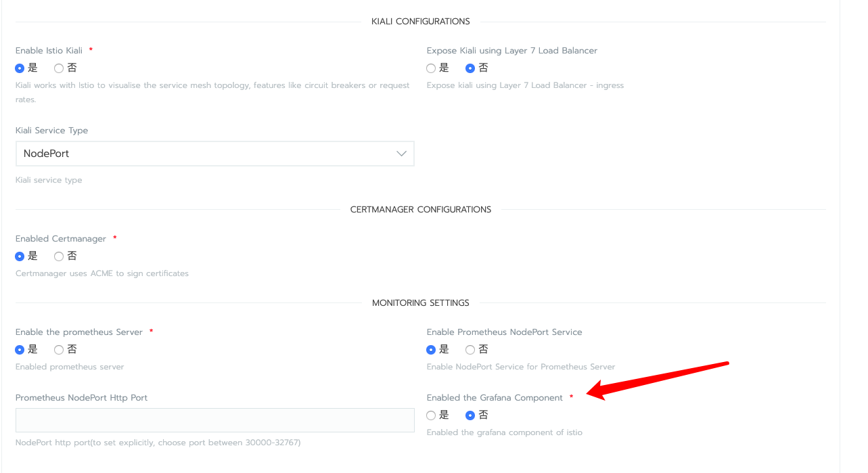Viewport: 868px width, 473px height.
Task: Click the Enabled the Grafana Component label
Action: [495, 398]
